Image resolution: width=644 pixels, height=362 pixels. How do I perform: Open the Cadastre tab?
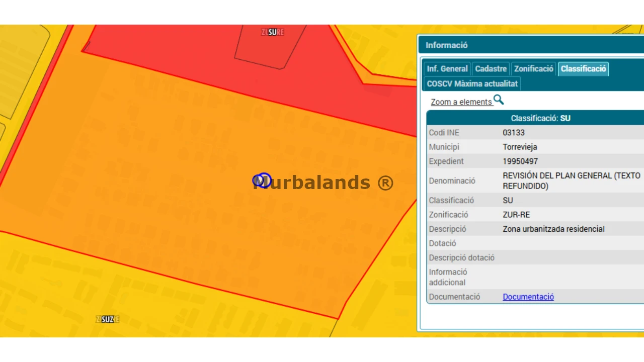[491, 69]
